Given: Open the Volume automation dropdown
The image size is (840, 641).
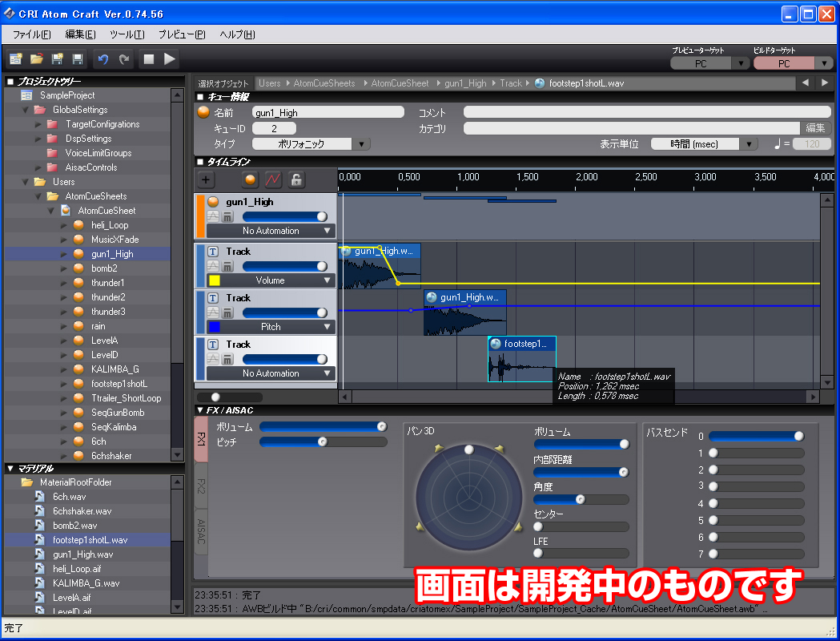Looking at the screenshot, I should coord(327,280).
